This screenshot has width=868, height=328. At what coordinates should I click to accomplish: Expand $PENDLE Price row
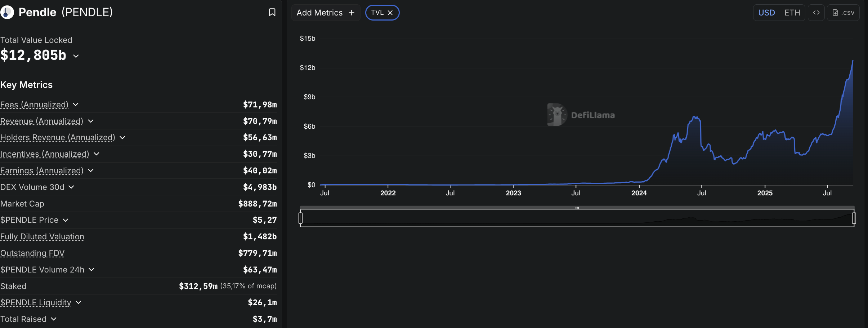(66, 220)
